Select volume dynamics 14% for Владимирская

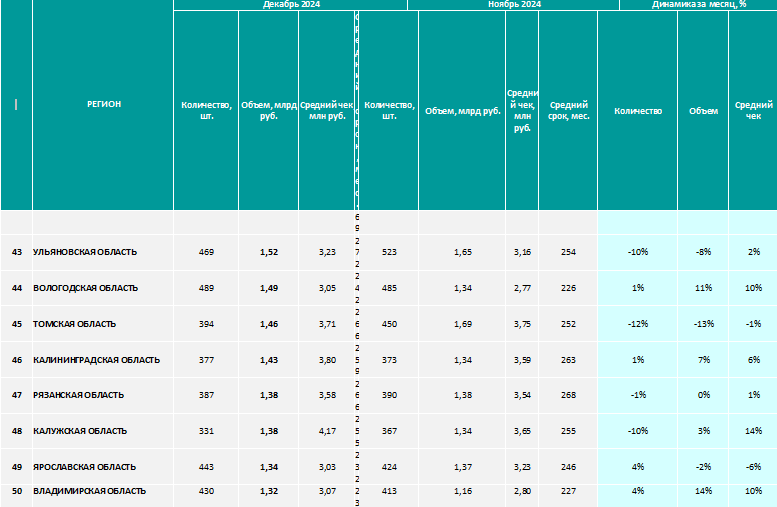703,496
